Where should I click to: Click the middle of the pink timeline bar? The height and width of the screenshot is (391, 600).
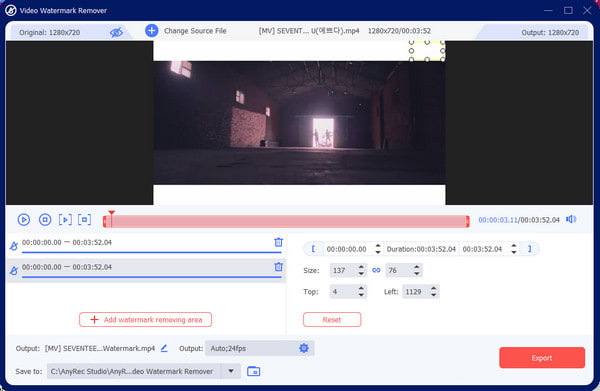click(x=286, y=222)
